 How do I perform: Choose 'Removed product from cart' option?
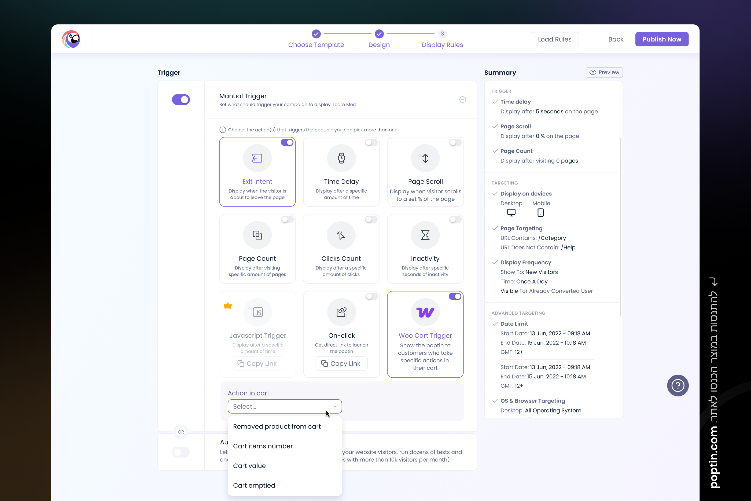pyautogui.click(x=278, y=426)
